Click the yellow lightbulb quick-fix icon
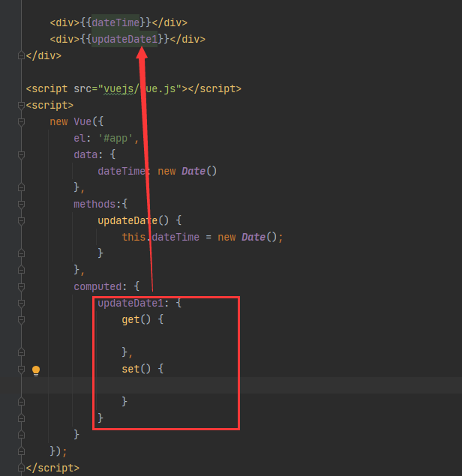 (36, 370)
